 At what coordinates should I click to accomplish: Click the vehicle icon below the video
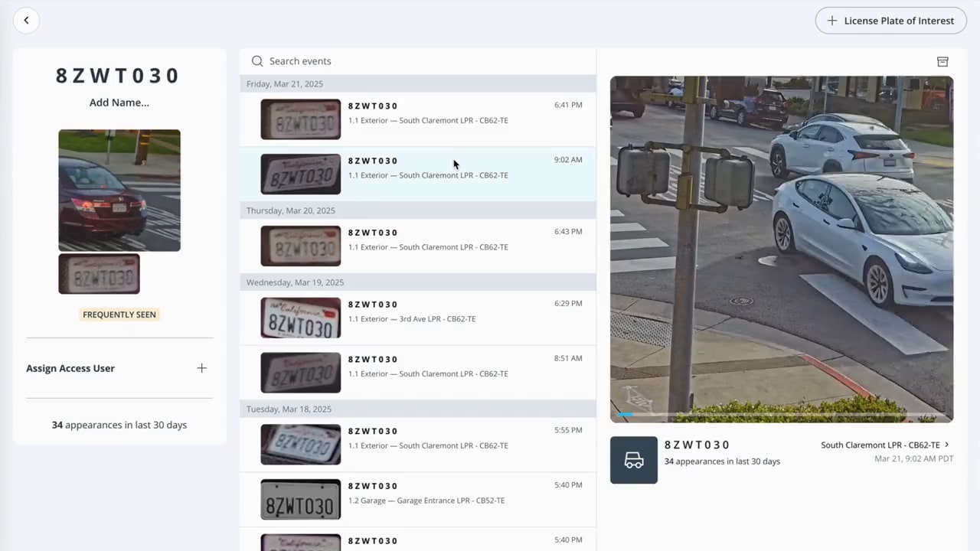point(634,460)
